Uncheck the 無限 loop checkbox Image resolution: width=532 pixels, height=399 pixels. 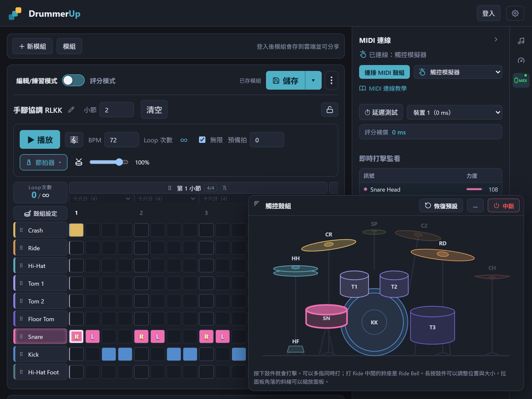point(202,140)
